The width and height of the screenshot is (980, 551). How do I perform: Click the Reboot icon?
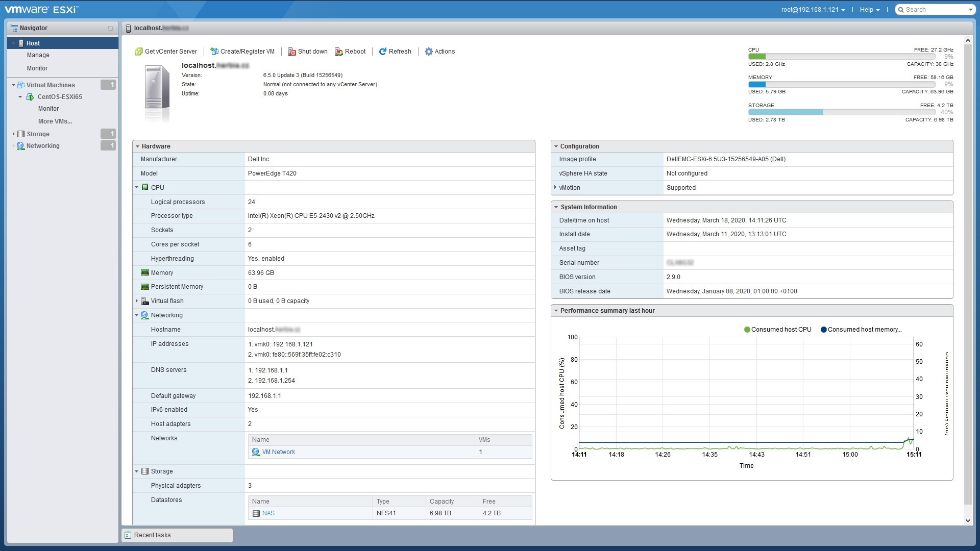pyautogui.click(x=339, y=52)
